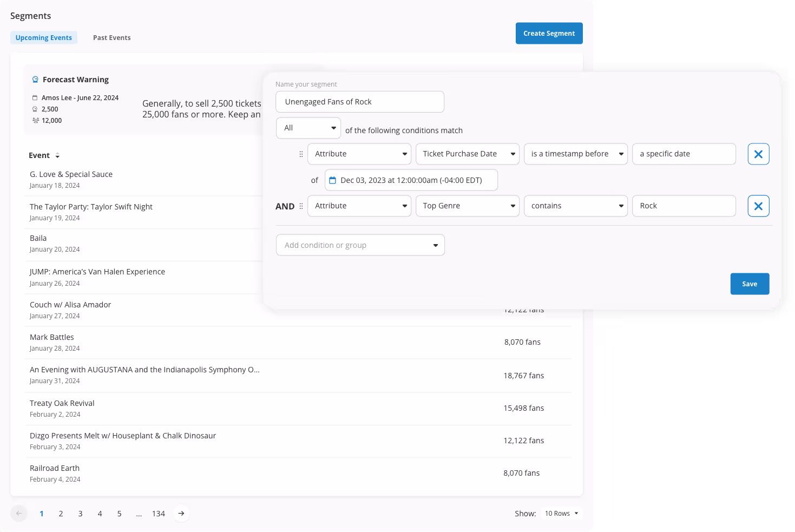Save the segment
The height and width of the screenshot is (532, 795).
point(750,284)
